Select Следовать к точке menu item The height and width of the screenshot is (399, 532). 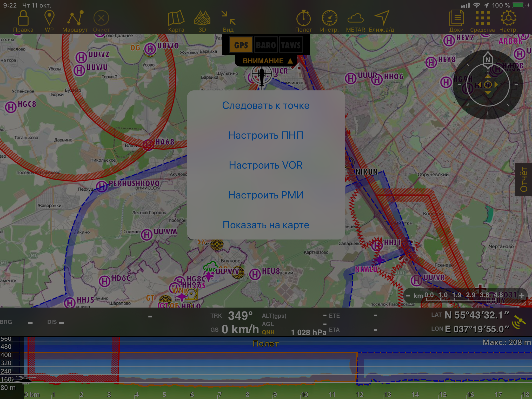click(266, 105)
